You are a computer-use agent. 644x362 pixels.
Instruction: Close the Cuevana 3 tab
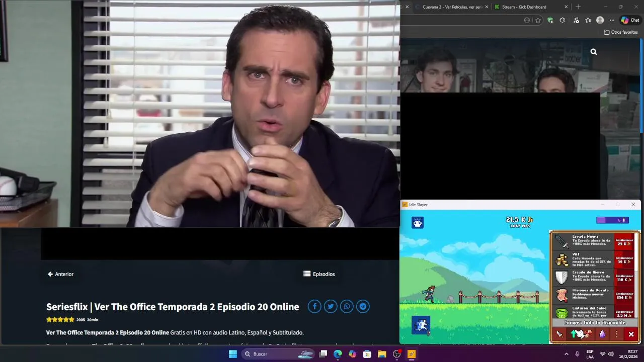(487, 7)
